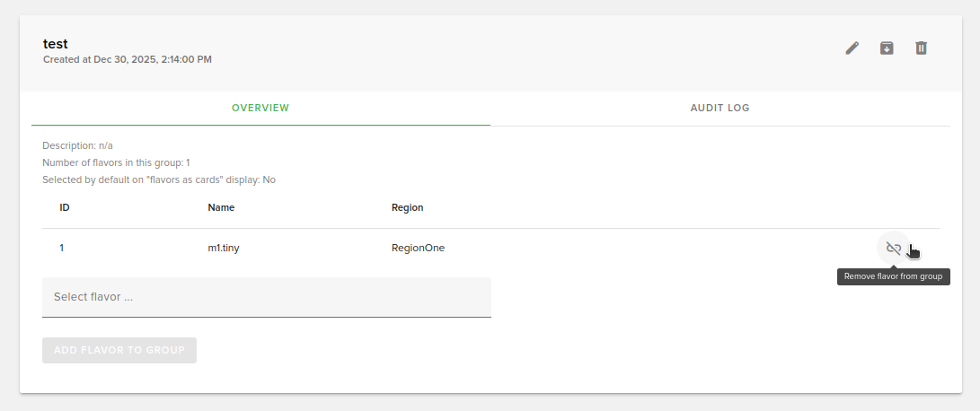Select the m1.tiny flavor name
This screenshot has width=980, height=411.
pyautogui.click(x=224, y=249)
